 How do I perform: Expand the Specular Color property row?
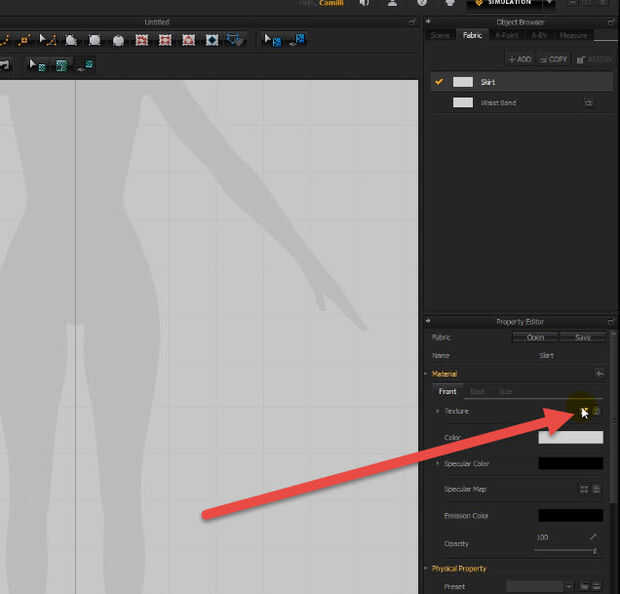tap(437, 464)
